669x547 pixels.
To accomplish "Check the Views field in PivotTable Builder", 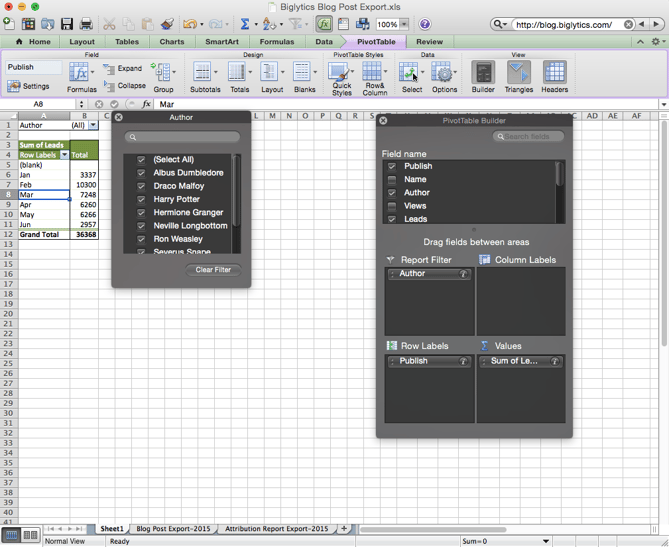I will [392, 206].
